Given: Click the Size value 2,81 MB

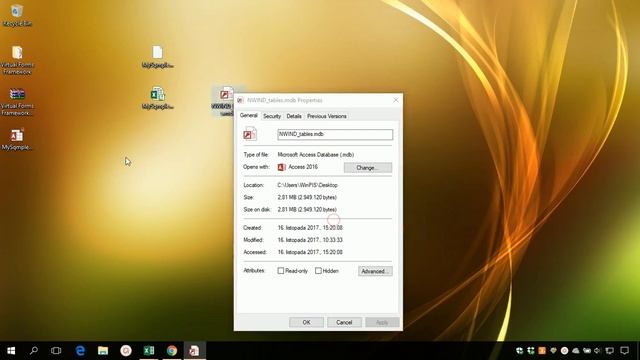Looking at the screenshot, I should coord(307,197).
